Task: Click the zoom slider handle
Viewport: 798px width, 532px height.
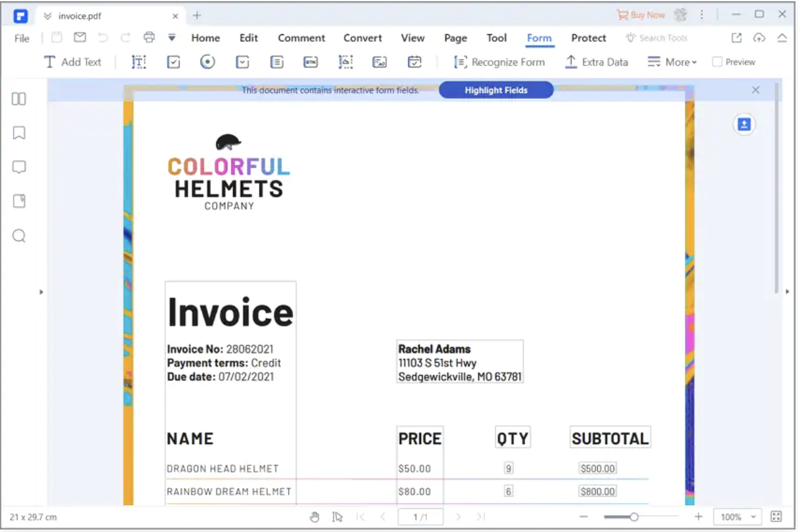Action: (634, 517)
